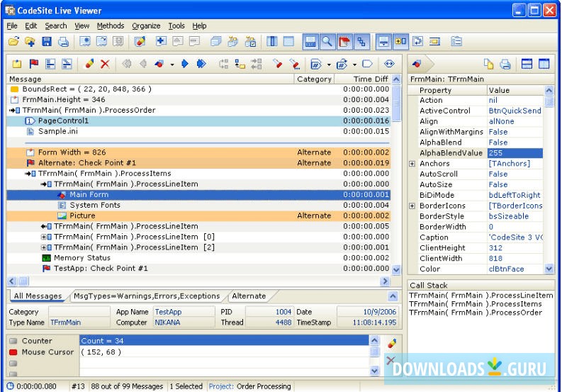Click the grey First message double-arrow icon
Viewport: 562px width, 392px height.
point(127,64)
